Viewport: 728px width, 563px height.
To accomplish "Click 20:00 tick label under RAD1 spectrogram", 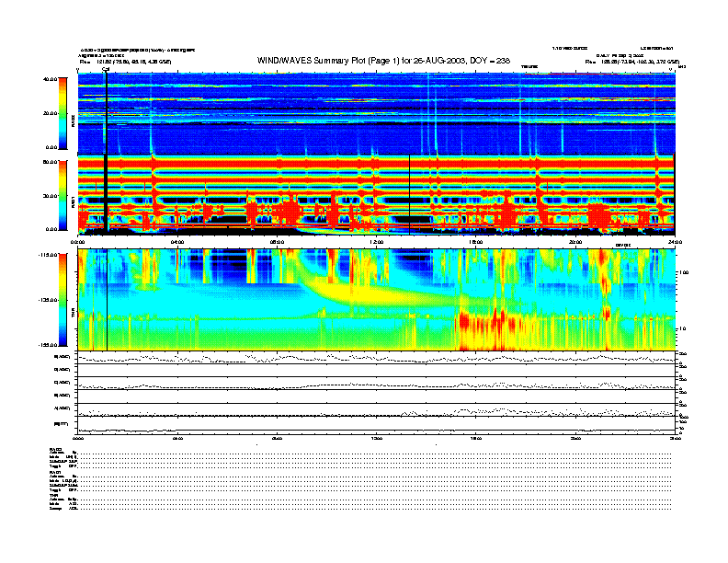I will tap(575, 242).
